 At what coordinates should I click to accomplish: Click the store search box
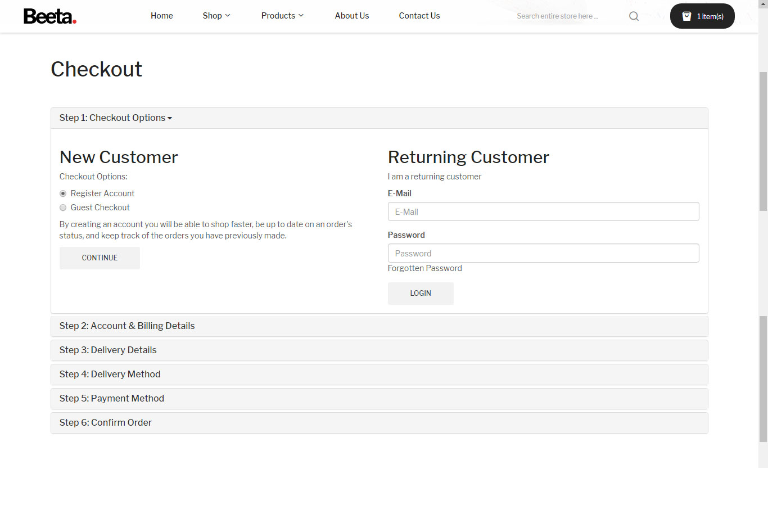tap(562, 16)
